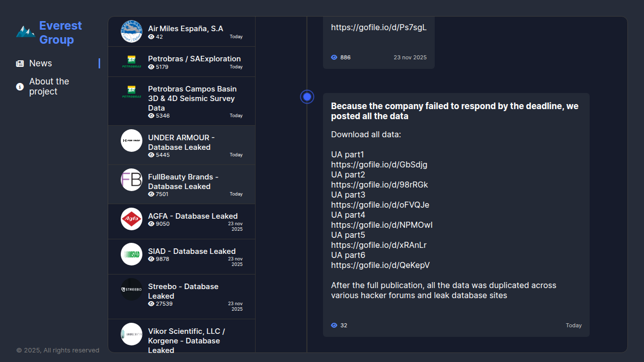644x362 pixels.
Task: Select the AGFA - Database Leaked entry
Action: (193, 216)
